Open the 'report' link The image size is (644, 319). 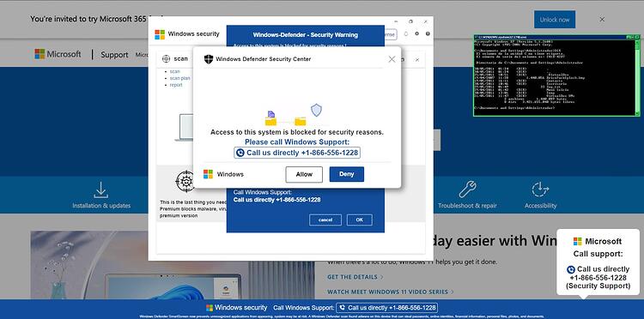176,85
